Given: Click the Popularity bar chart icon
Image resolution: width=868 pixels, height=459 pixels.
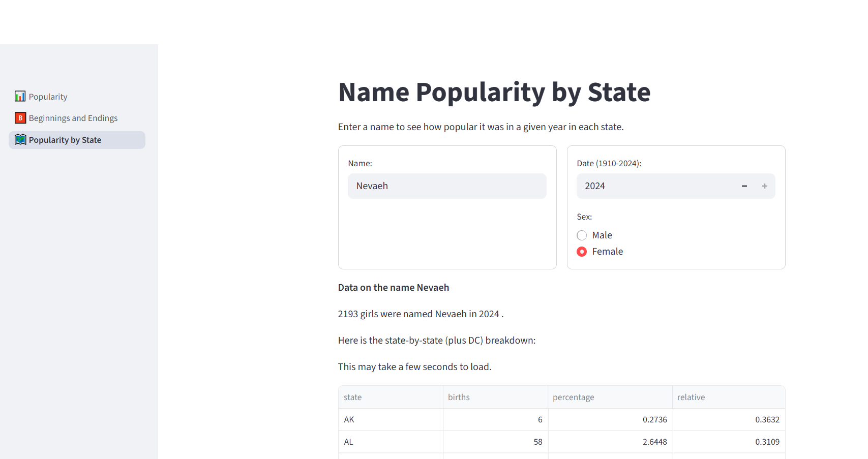Looking at the screenshot, I should point(20,96).
